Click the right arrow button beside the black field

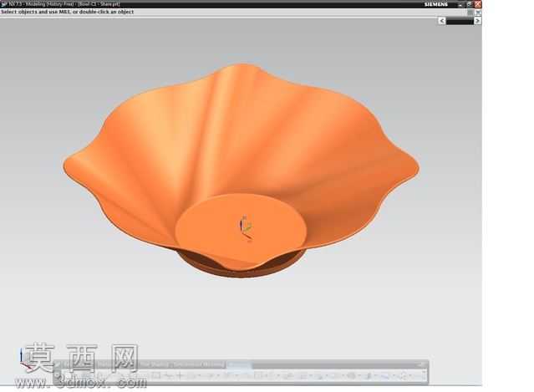pyautogui.click(x=477, y=21)
